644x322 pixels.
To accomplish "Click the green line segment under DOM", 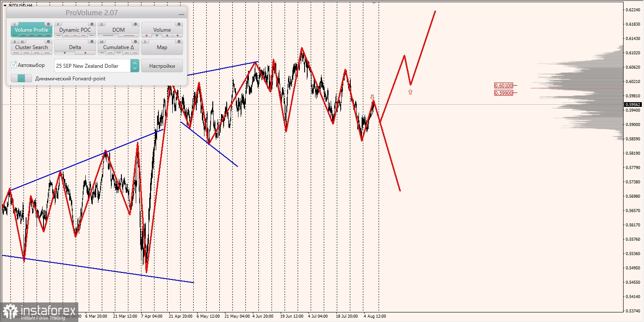I will click(108, 35).
